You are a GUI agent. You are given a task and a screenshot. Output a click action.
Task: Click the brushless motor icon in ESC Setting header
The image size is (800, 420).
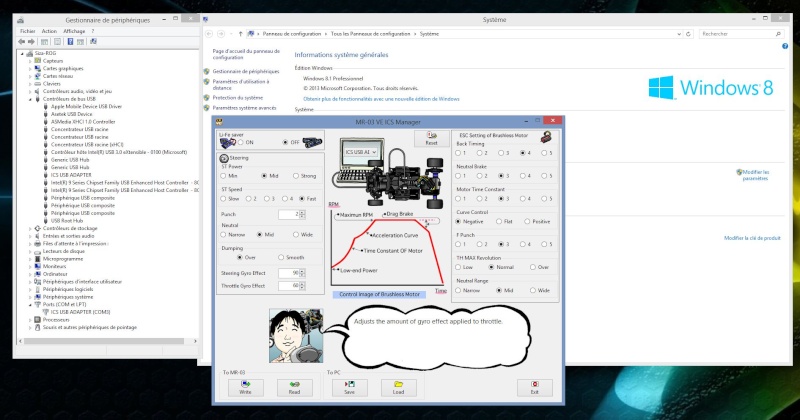(x=546, y=136)
